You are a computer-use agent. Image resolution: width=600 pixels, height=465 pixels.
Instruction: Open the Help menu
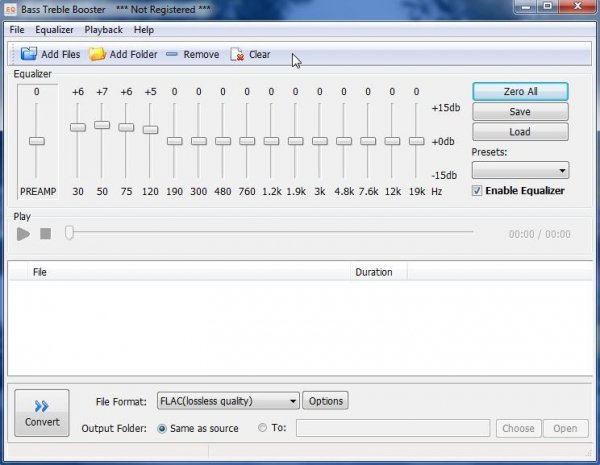144,30
